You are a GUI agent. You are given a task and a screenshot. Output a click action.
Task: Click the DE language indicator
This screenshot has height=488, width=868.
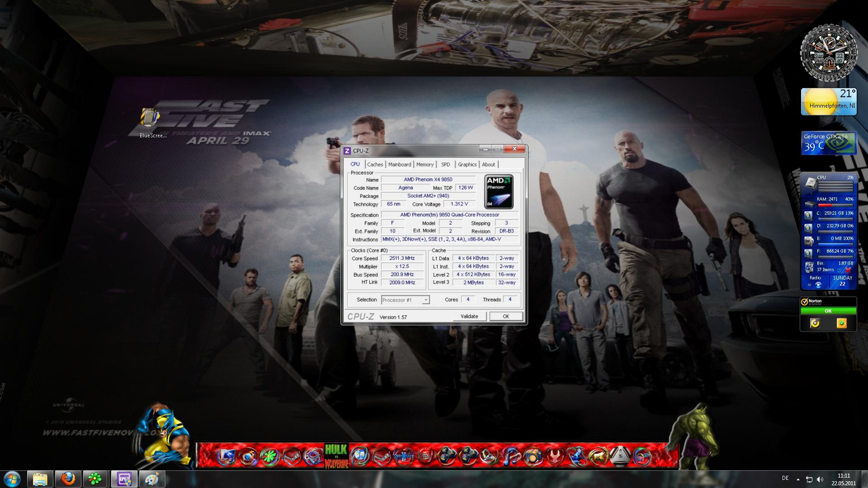pyautogui.click(x=785, y=478)
